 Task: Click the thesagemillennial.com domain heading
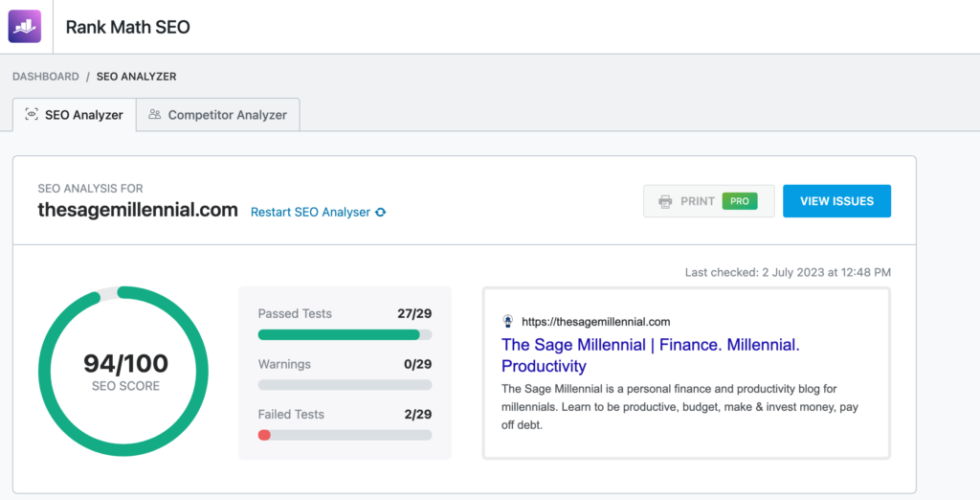[x=138, y=210]
